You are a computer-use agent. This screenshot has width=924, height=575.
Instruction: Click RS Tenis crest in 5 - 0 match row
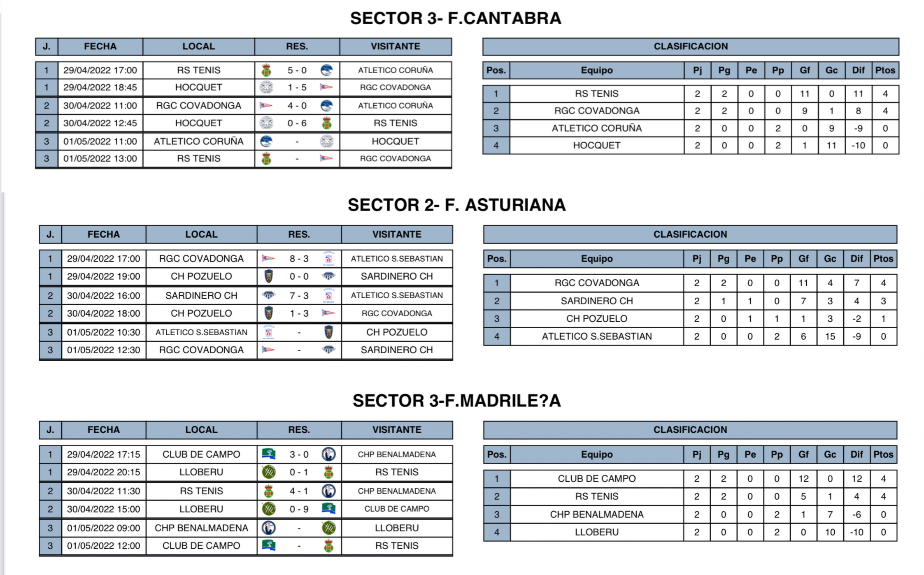tap(266, 70)
